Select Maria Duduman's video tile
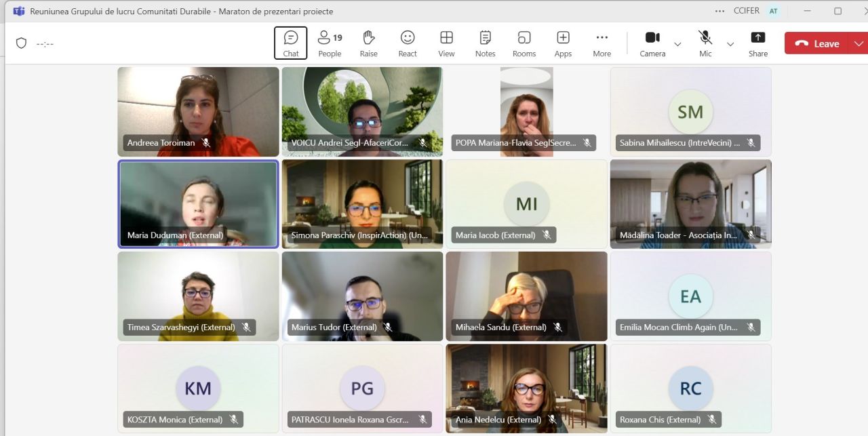This screenshot has height=436, width=868. point(198,203)
